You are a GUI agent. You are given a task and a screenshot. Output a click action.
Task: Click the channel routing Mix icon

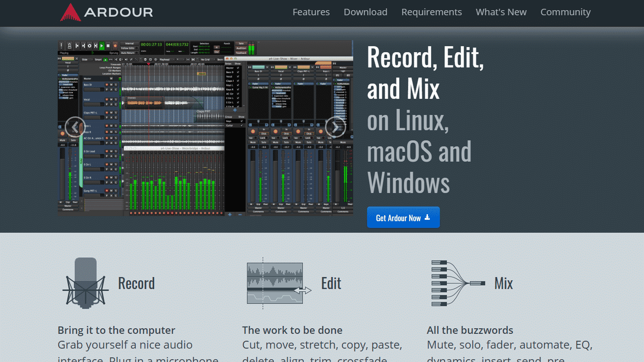coord(458,283)
